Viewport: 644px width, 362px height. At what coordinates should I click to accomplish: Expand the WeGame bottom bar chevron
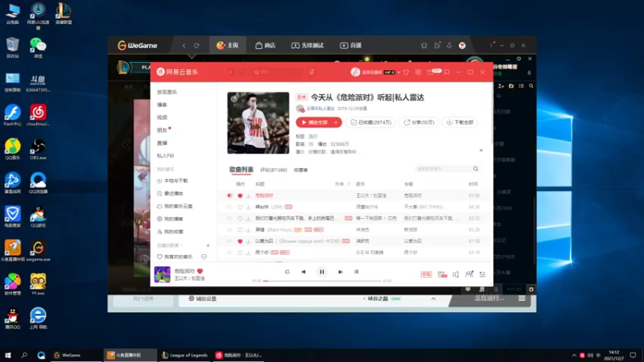pos(433,298)
